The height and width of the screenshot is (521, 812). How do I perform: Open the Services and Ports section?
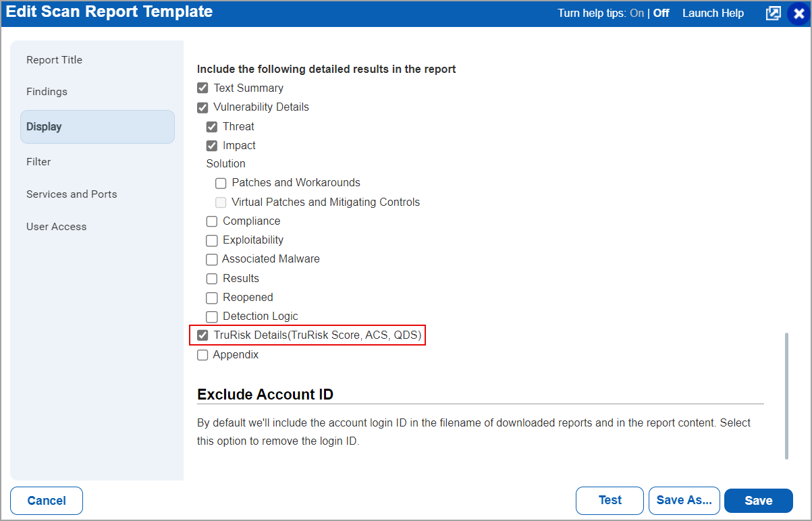coord(72,194)
